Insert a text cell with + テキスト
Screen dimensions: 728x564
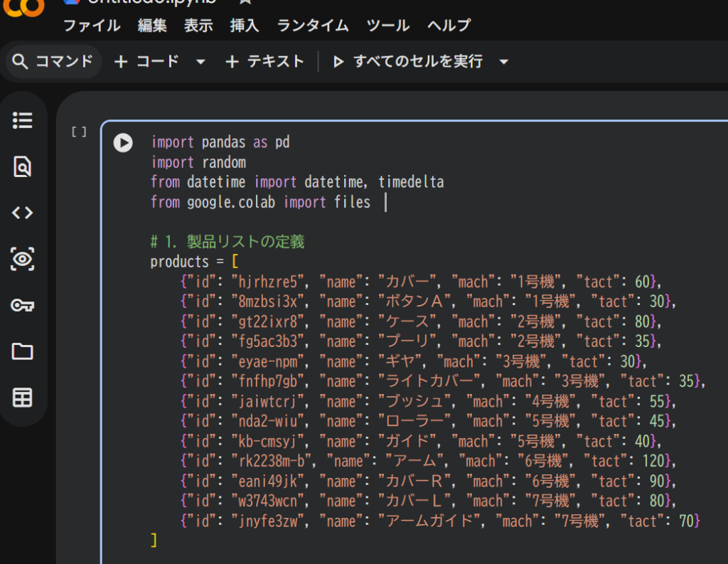click(x=264, y=62)
